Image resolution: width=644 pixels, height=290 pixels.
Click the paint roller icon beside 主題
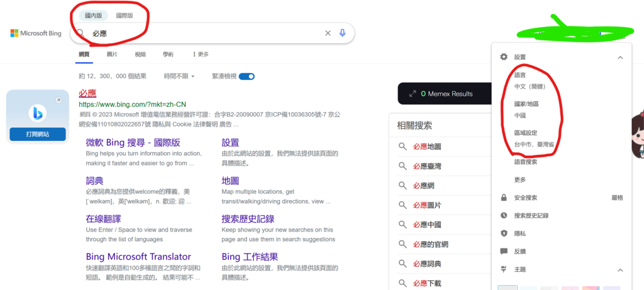[x=504, y=269]
